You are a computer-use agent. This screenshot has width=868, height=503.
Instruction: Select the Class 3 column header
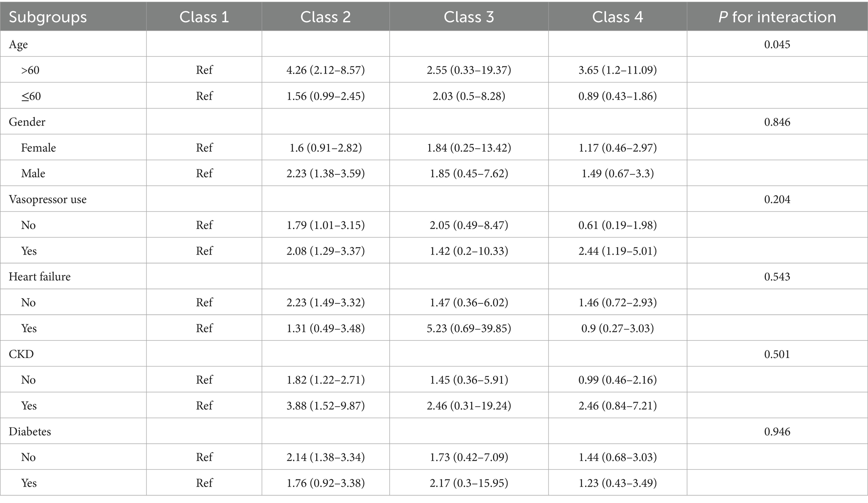click(469, 17)
